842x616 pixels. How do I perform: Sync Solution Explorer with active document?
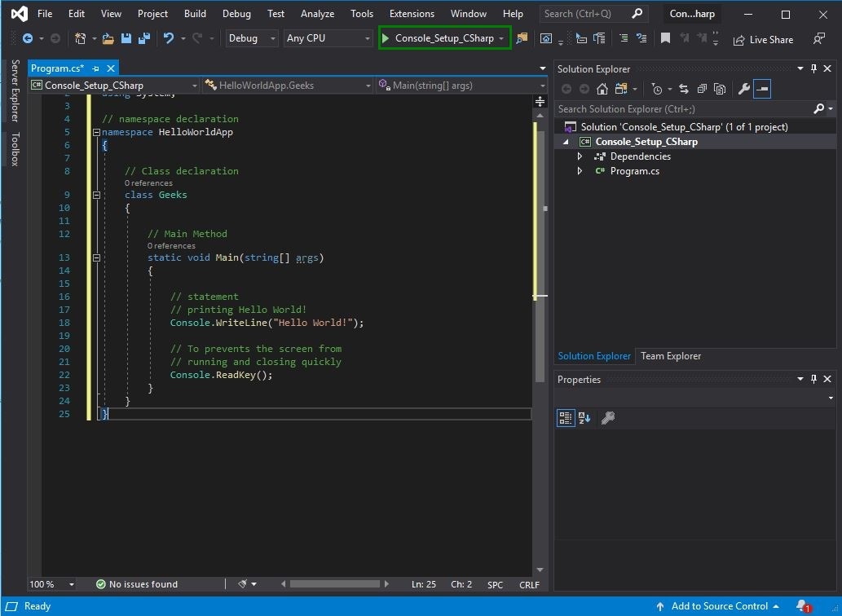coord(684,89)
